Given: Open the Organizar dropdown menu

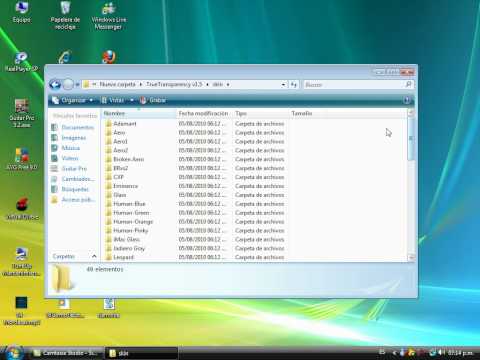Looking at the screenshot, I should 73,100.
